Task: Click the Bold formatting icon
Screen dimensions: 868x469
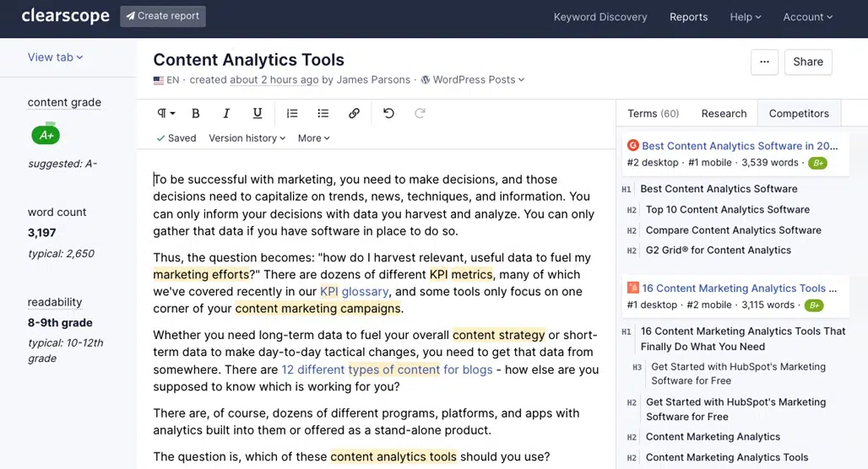Action: tap(195, 113)
